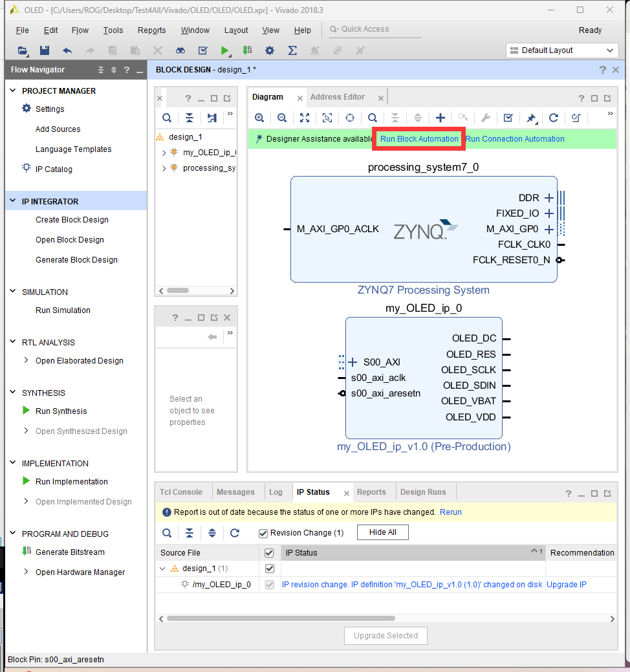This screenshot has width=630, height=672.
Task: Click the Generate Bitstream icon in the main toolbar
Action: 247,50
